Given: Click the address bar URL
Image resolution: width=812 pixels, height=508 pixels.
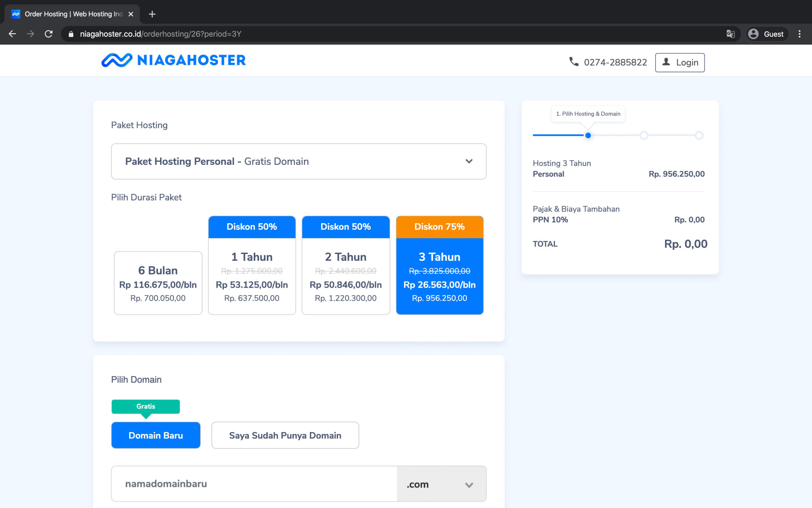Looking at the screenshot, I should pyautogui.click(x=160, y=34).
